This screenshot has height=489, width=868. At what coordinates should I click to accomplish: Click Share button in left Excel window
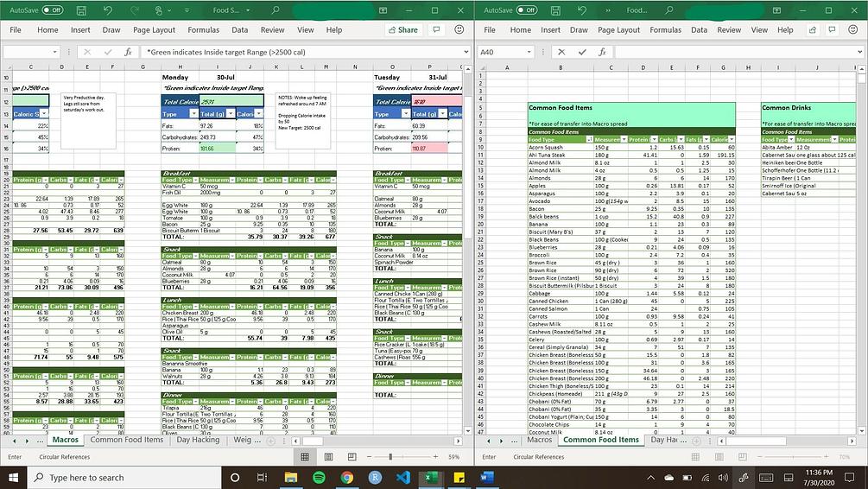403,30
